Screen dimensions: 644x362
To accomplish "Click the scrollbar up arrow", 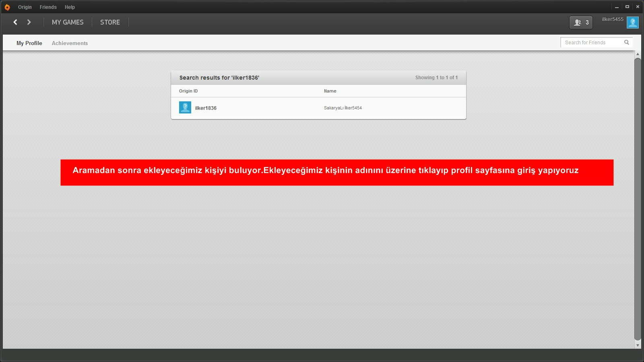I will [638, 54].
